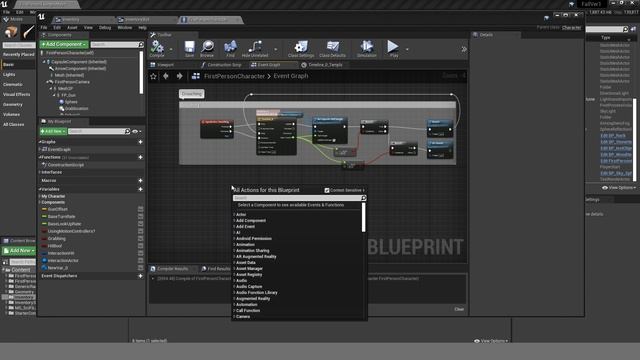The image size is (640, 360).
Task: Add new macro with plus icon
Action: 140,180
